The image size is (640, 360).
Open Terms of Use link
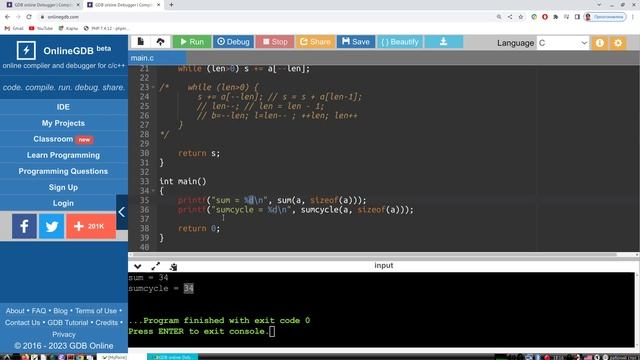pyautogui.click(x=96, y=311)
